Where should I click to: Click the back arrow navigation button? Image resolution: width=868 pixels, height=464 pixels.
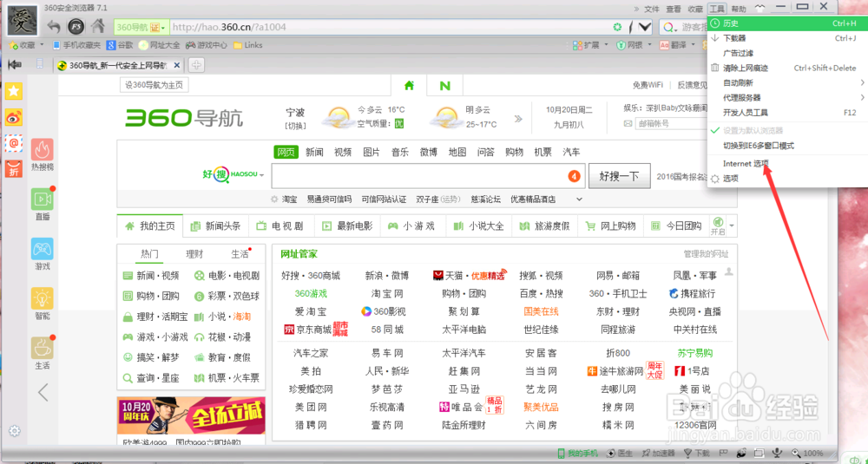[x=54, y=26]
